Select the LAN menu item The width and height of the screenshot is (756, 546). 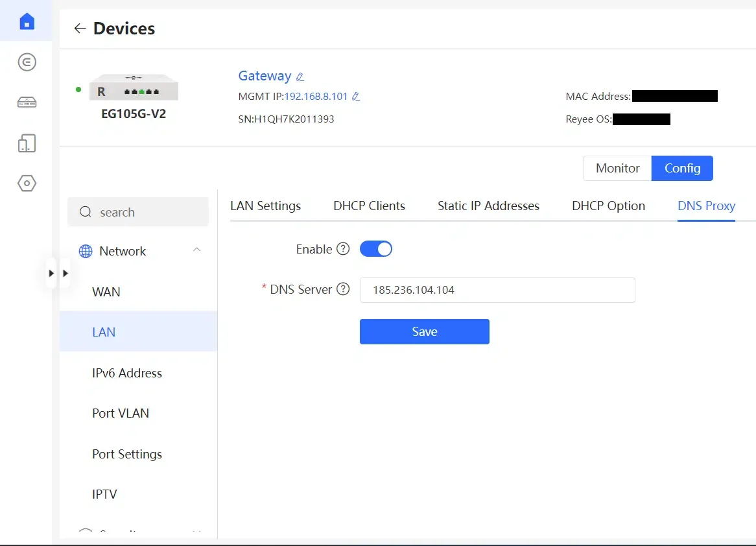[138, 332]
